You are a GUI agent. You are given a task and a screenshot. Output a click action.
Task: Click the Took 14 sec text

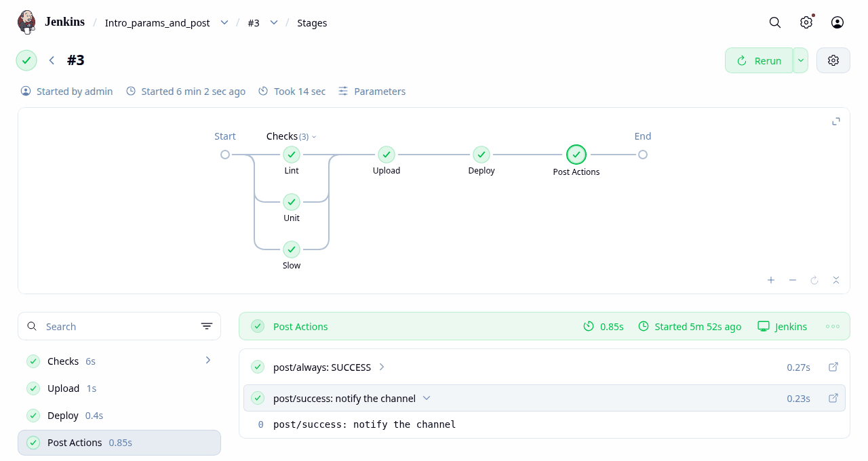coord(300,91)
